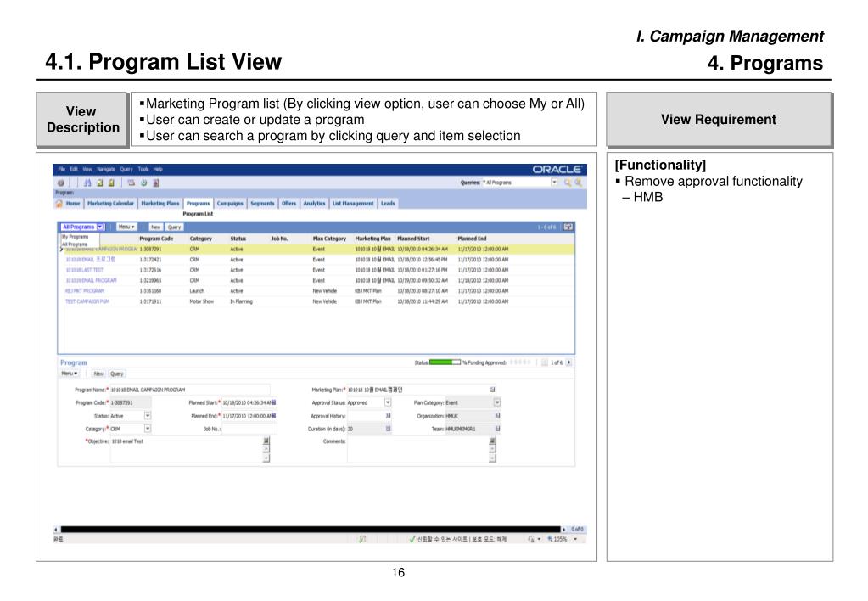This screenshot has width=868, height=601.
Task: Sort by Program Code column header
Action: coord(156,239)
